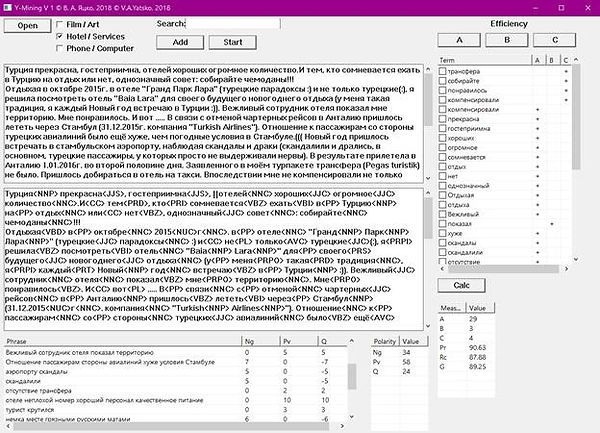The height and width of the screenshot is (433, 600).
Task: Click the Pr value 90.63
Action: coord(477,348)
